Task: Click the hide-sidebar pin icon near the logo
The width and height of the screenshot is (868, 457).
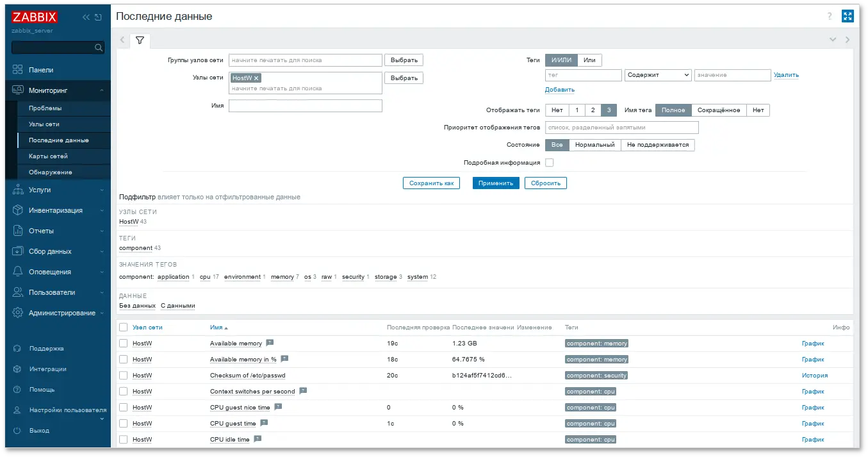Action: 97,17
